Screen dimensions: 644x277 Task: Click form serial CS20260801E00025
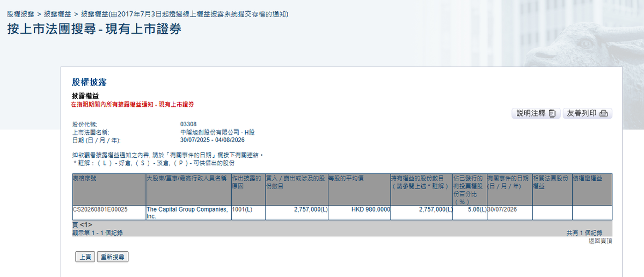[100, 209]
